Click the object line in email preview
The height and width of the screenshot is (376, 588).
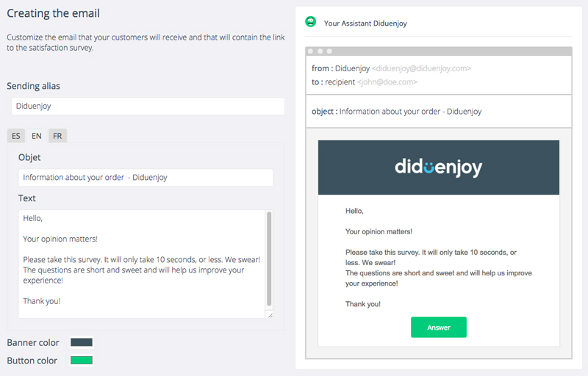(396, 112)
